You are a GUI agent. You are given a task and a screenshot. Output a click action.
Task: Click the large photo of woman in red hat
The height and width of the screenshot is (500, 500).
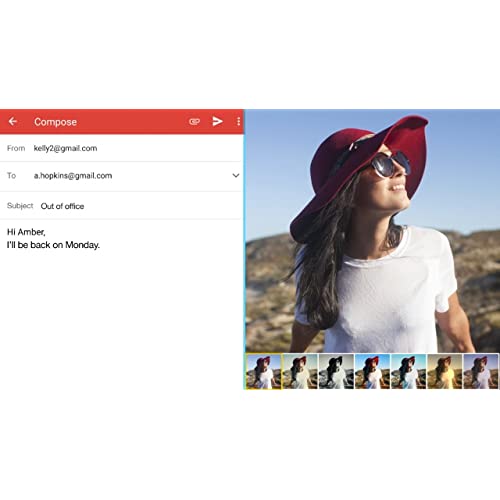coord(373,231)
